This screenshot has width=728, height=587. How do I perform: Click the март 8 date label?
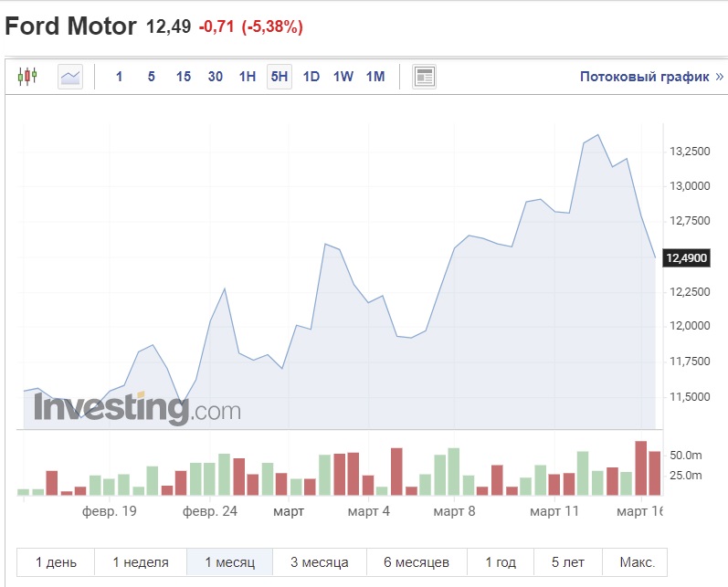pos(454,511)
